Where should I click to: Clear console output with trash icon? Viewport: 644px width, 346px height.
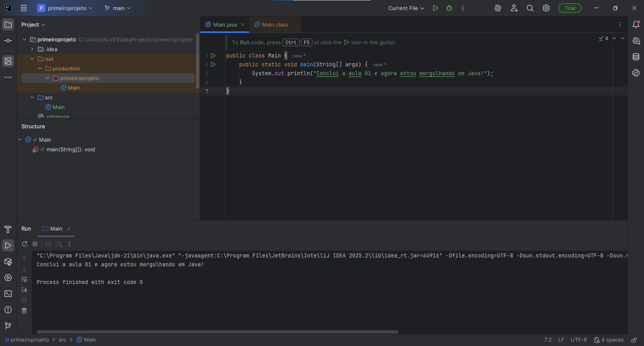coord(24,311)
